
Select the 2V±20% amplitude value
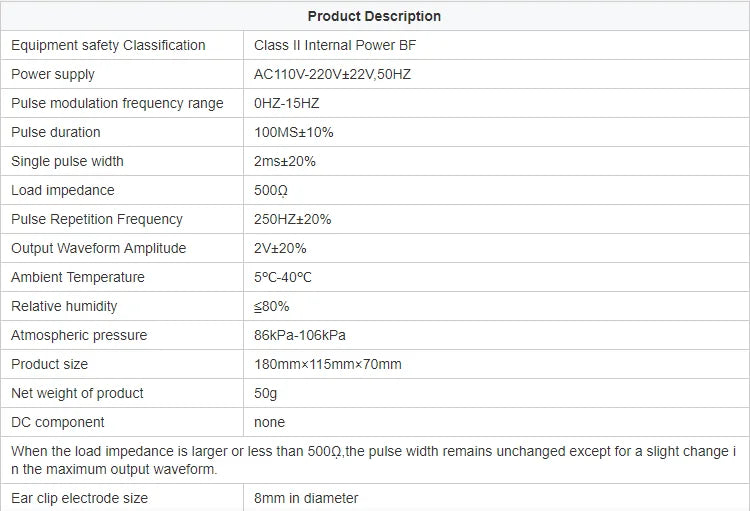[x=280, y=248]
